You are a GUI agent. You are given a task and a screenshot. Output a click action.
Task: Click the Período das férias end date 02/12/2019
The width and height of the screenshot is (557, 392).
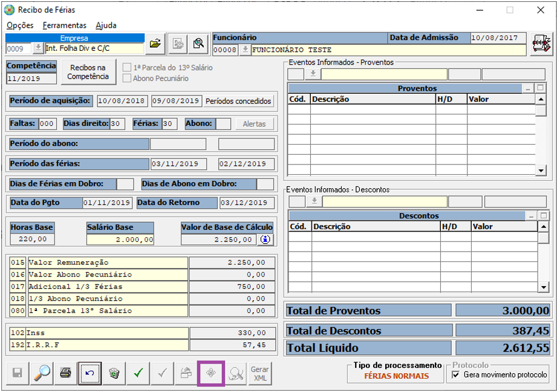pyautogui.click(x=246, y=164)
